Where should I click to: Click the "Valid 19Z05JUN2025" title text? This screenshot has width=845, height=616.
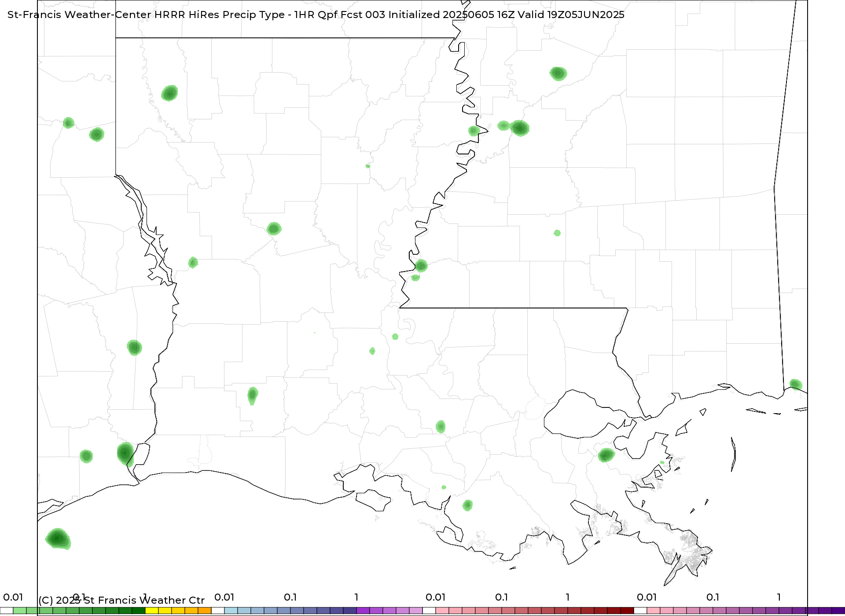click(571, 15)
